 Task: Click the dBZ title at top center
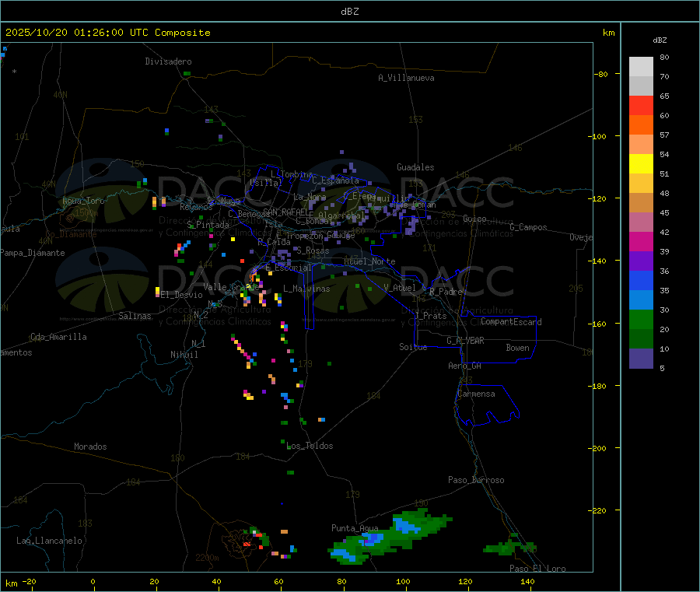pyautogui.click(x=349, y=12)
